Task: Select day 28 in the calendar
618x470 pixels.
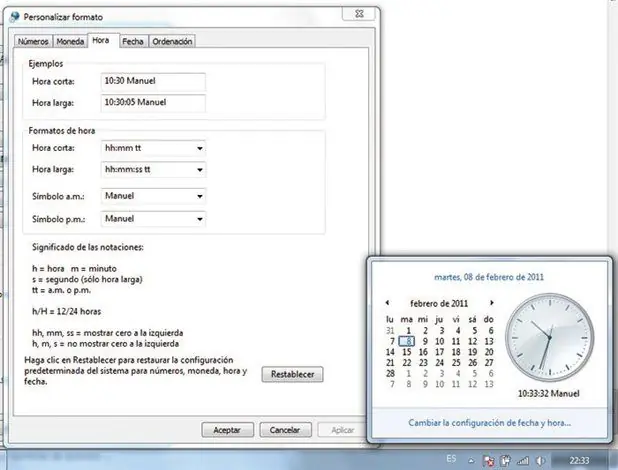Action: pos(390,373)
